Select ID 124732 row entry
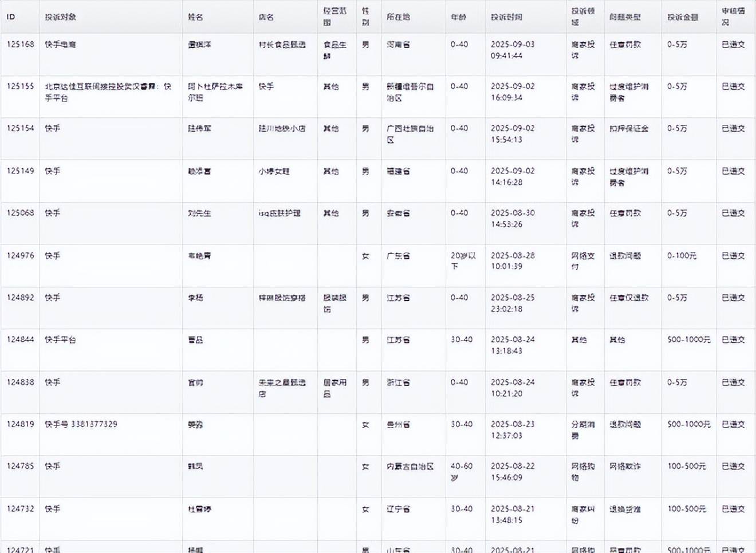The width and height of the screenshot is (756, 553). click(20, 508)
